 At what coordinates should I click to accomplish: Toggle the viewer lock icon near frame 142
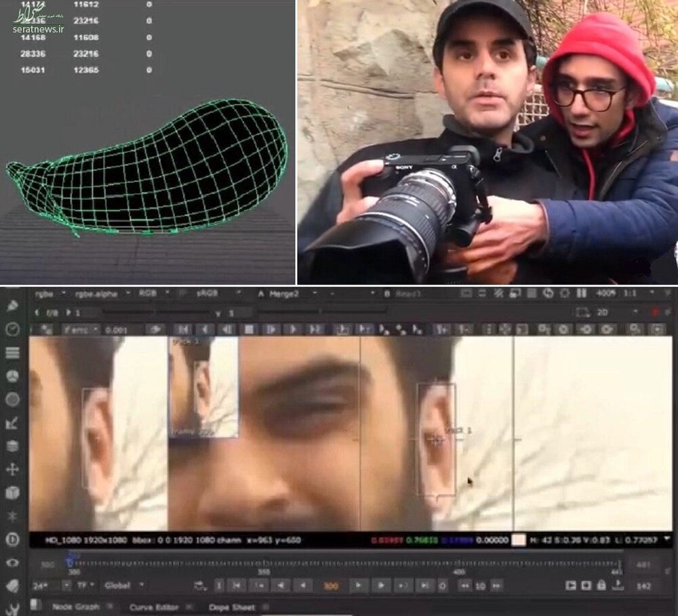pyautogui.click(x=601, y=586)
